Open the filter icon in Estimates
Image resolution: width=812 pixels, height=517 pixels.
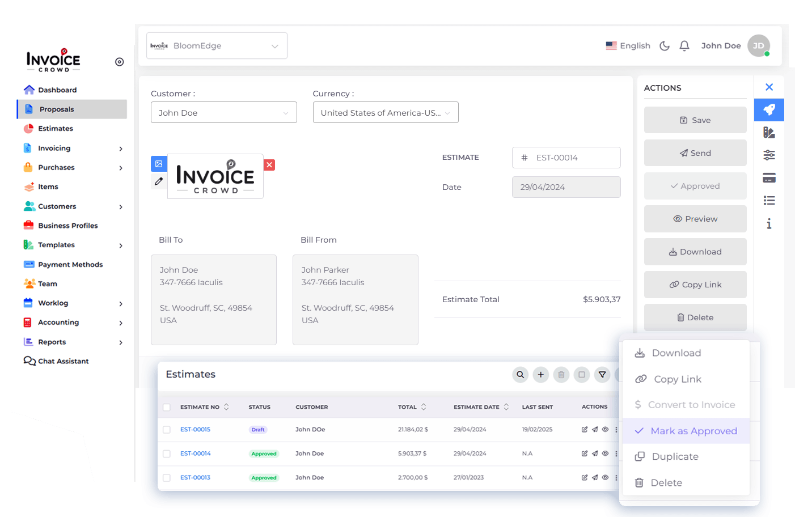point(602,375)
